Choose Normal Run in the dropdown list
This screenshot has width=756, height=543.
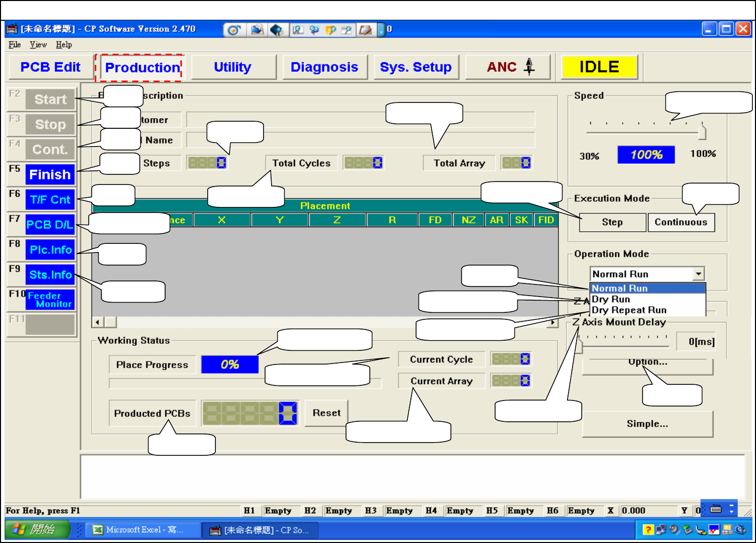(648, 288)
